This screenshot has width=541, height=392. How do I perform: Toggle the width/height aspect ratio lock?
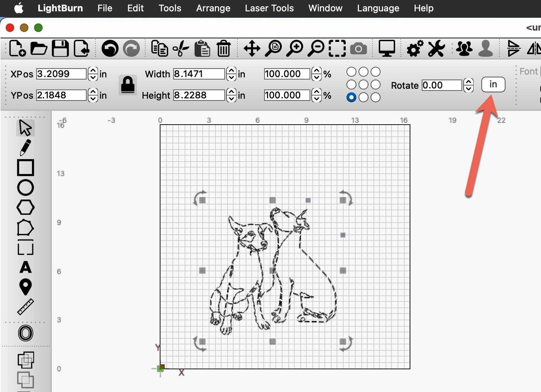(127, 85)
